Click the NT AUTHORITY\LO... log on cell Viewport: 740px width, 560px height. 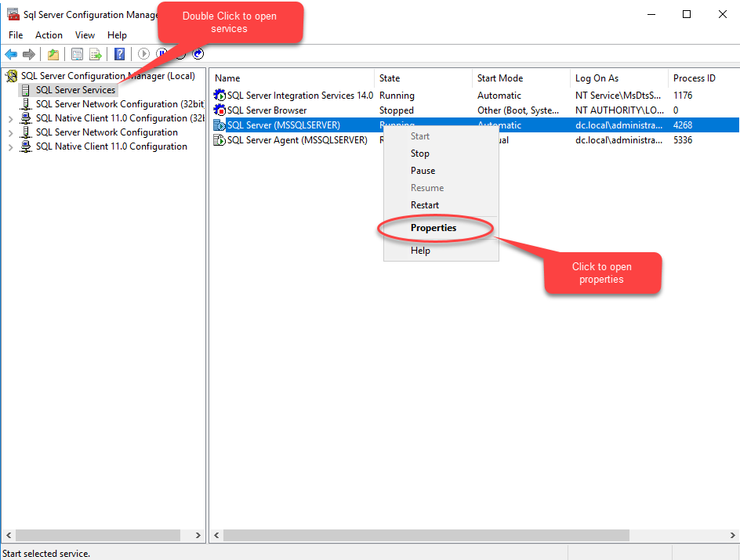[619, 110]
